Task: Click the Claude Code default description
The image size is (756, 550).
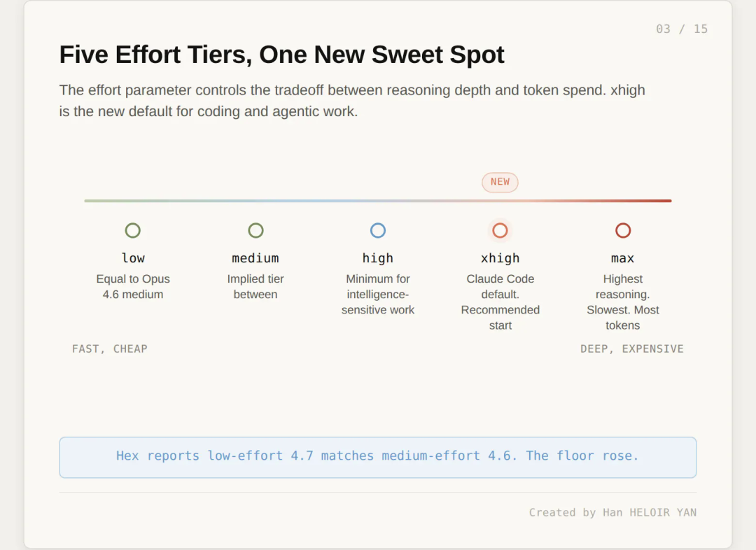Action: pos(500,302)
